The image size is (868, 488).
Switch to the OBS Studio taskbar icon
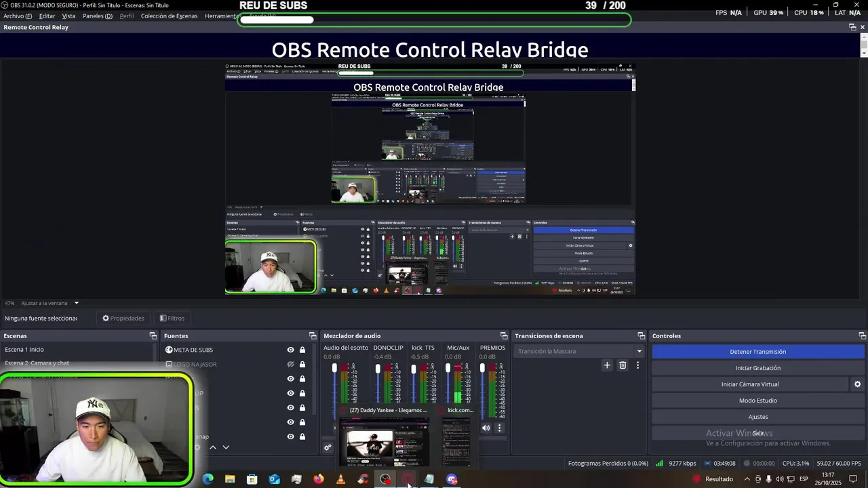(385, 479)
